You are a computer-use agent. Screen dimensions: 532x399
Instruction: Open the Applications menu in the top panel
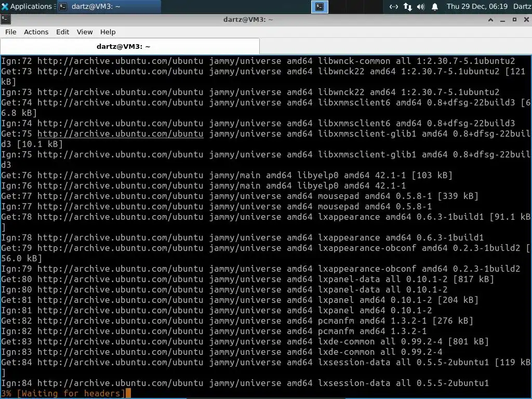[x=27, y=6]
